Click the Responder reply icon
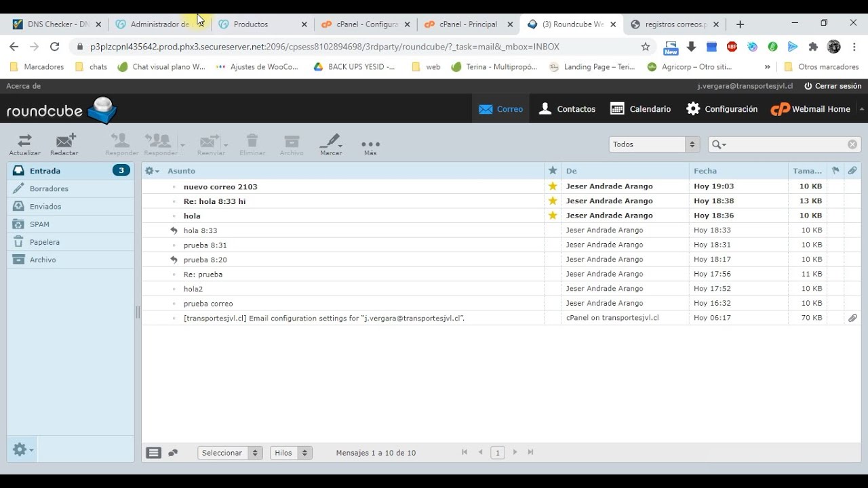 tap(122, 144)
